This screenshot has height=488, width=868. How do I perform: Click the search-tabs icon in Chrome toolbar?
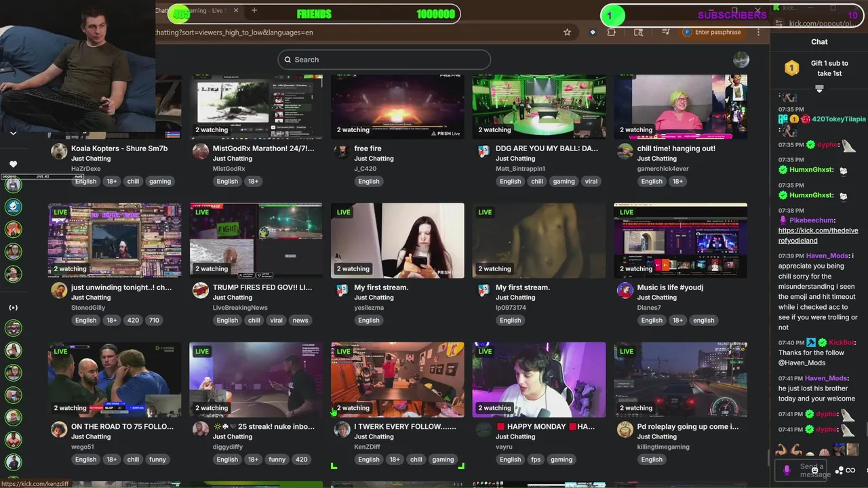[x=638, y=32]
